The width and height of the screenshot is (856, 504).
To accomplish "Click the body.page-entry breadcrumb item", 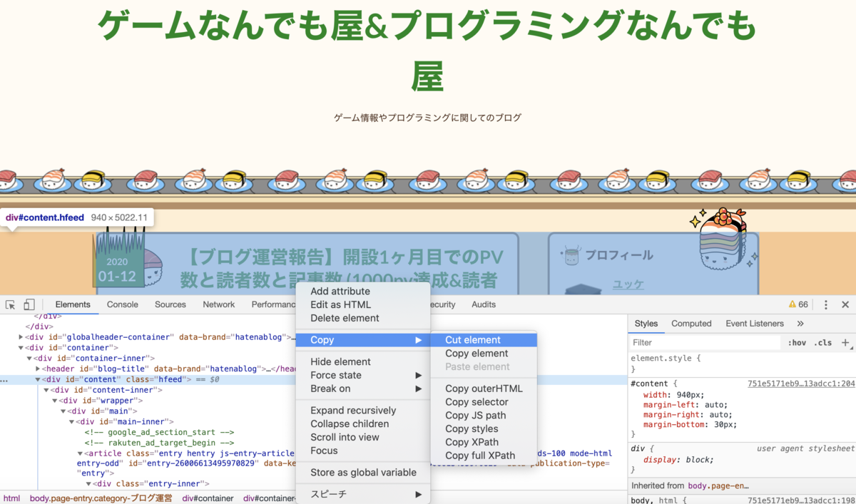I will pyautogui.click(x=101, y=498).
